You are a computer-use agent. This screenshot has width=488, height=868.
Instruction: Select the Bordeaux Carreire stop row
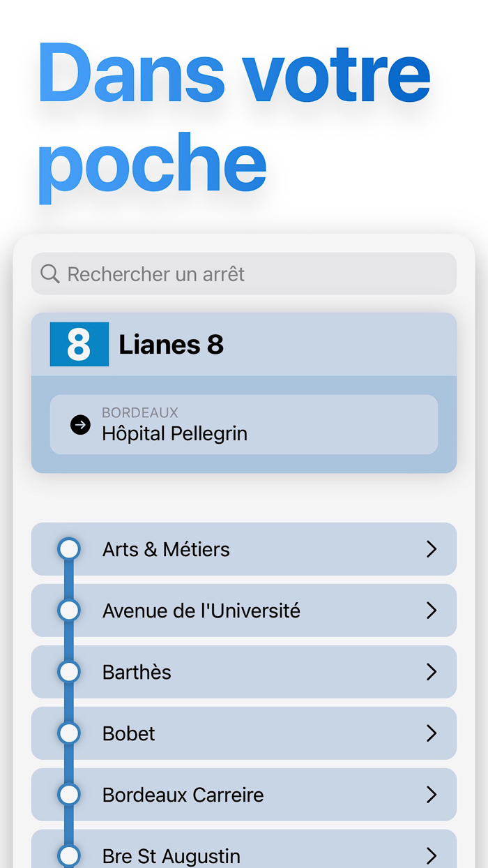point(244,795)
